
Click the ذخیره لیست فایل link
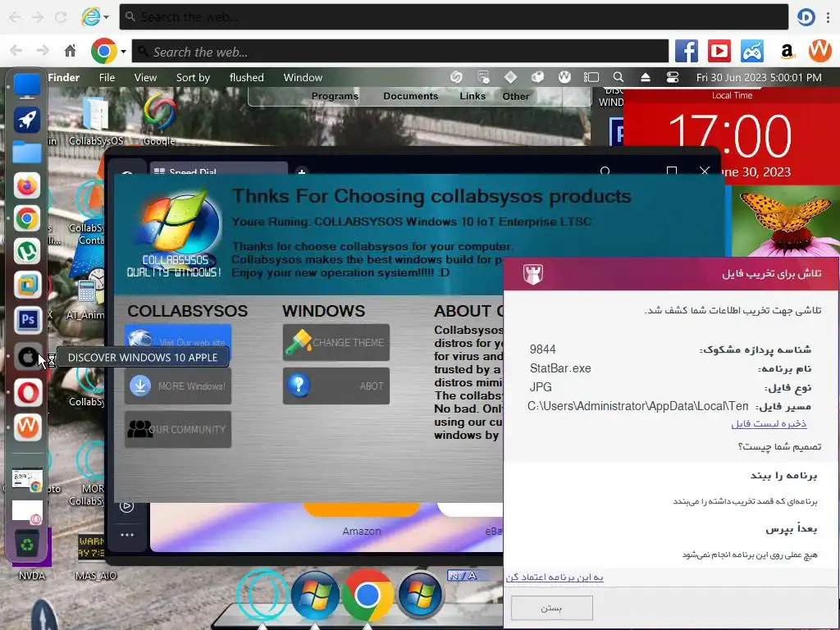click(x=769, y=423)
